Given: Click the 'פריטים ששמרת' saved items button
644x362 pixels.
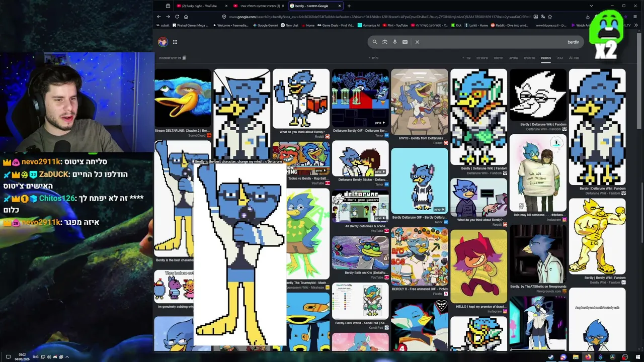Looking at the screenshot, I should pyautogui.click(x=173, y=58).
